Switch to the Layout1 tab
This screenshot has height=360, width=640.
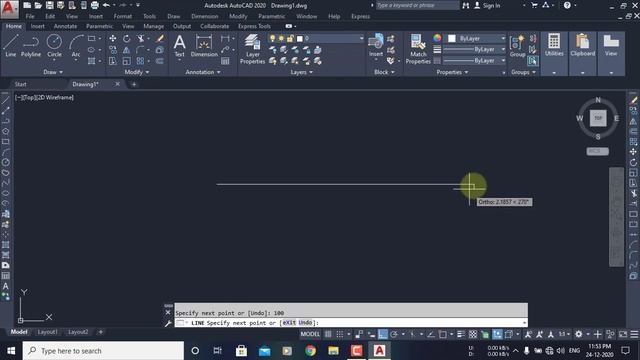click(47, 332)
